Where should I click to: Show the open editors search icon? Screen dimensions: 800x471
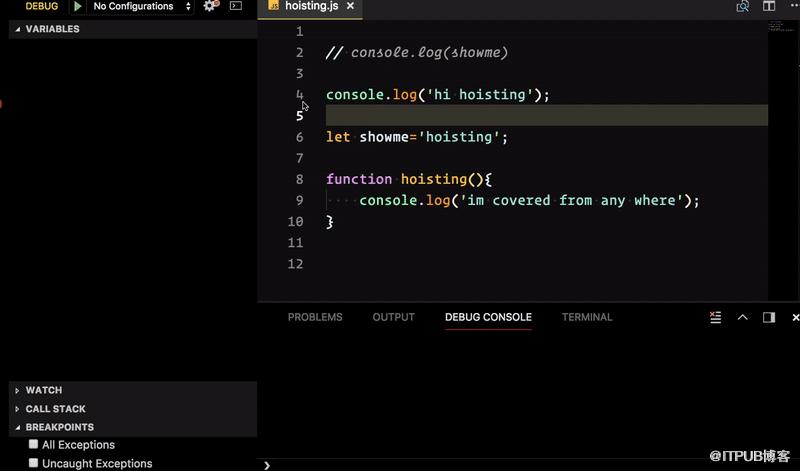pos(742,6)
